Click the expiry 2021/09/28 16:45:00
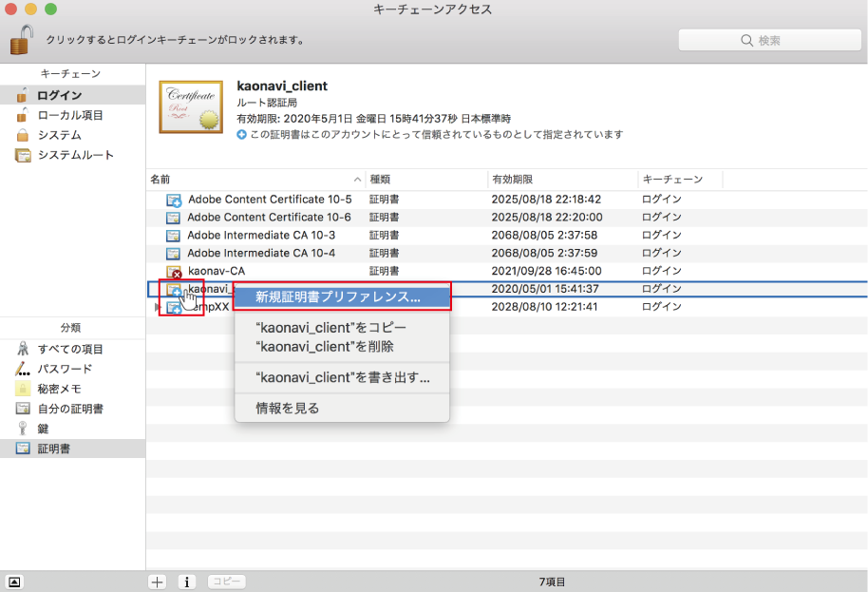868x592 pixels. [546, 271]
